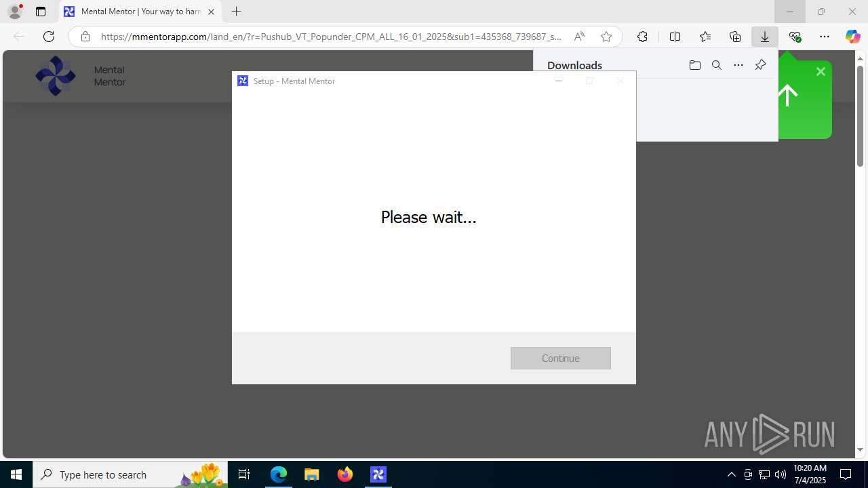The height and width of the screenshot is (488, 868).
Task: Open the taskbar clock and date
Action: point(810,474)
